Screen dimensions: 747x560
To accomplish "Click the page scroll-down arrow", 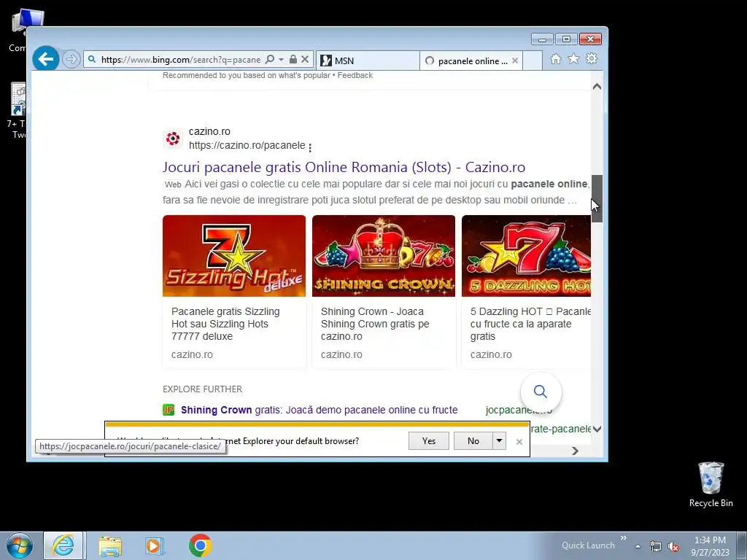I will pos(597,429).
